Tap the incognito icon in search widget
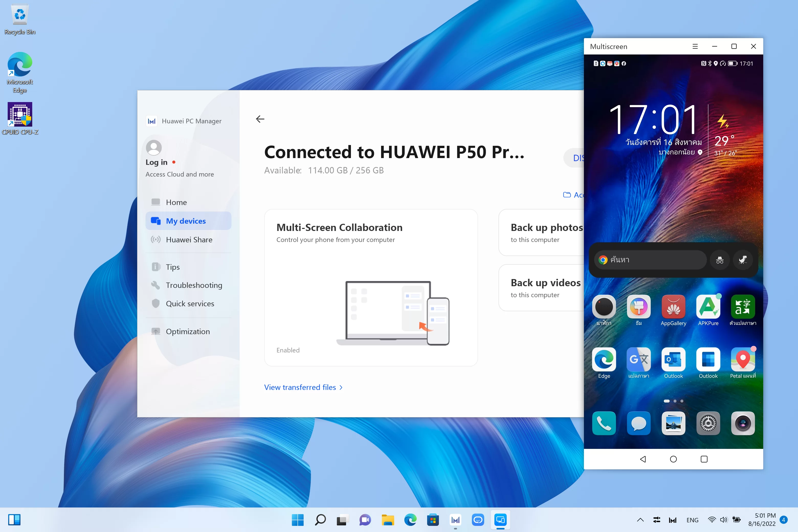This screenshot has height=532, width=798. pyautogui.click(x=720, y=260)
